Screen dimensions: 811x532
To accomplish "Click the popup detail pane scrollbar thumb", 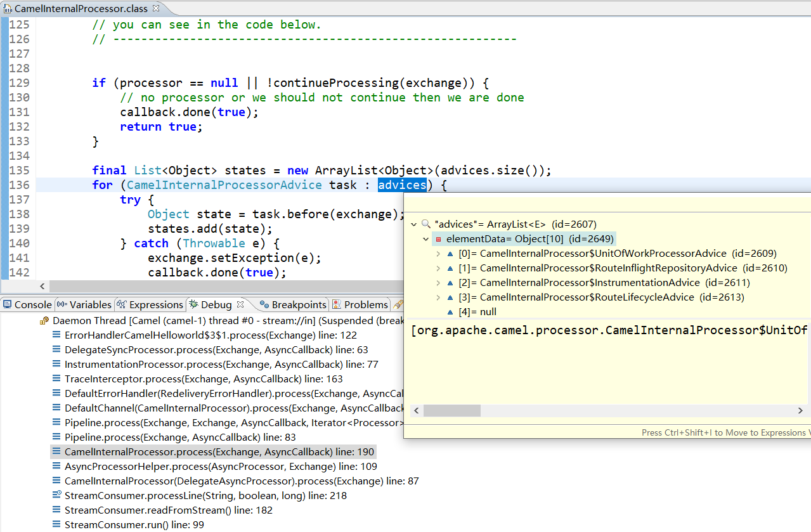I will (451, 411).
